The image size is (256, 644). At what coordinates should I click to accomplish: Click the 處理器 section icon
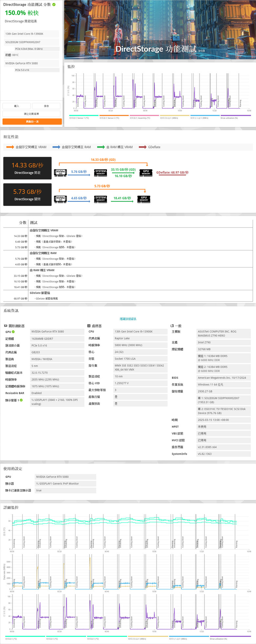pyautogui.click(x=89, y=326)
